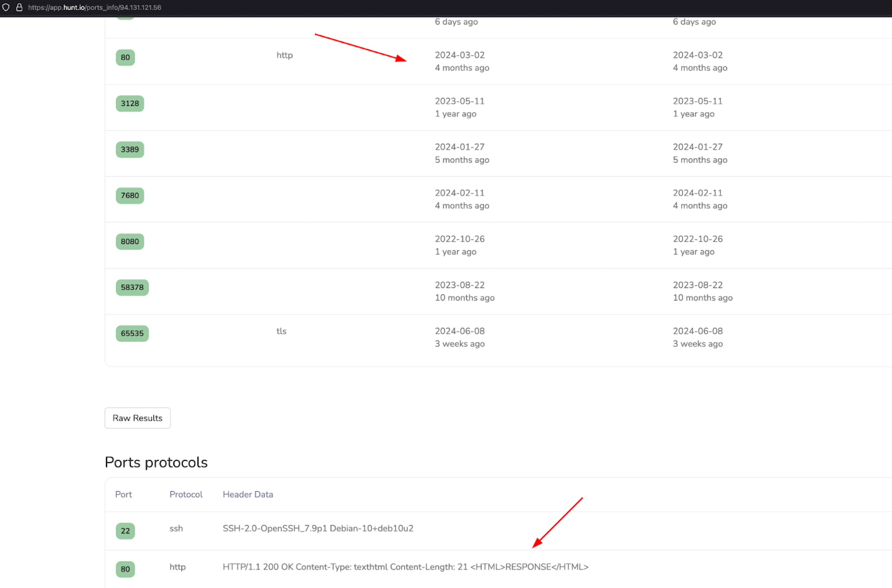This screenshot has height=588, width=892.
Task: Click http protocol in Ports protocols table
Action: pyautogui.click(x=177, y=567)
